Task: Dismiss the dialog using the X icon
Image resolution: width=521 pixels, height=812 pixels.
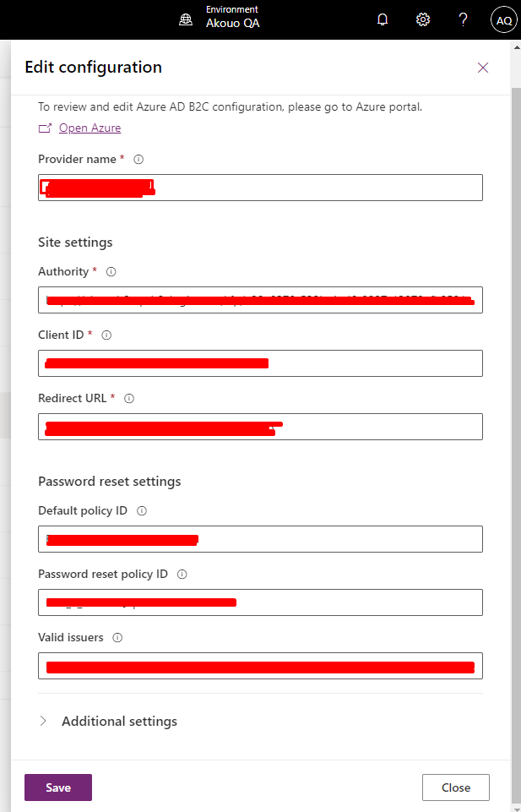Action: (482, 68)
